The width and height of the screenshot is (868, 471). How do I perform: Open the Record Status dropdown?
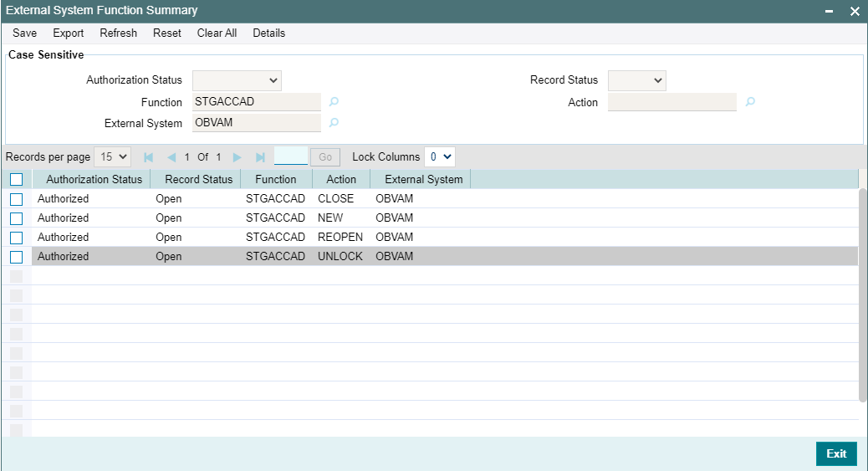636,80
